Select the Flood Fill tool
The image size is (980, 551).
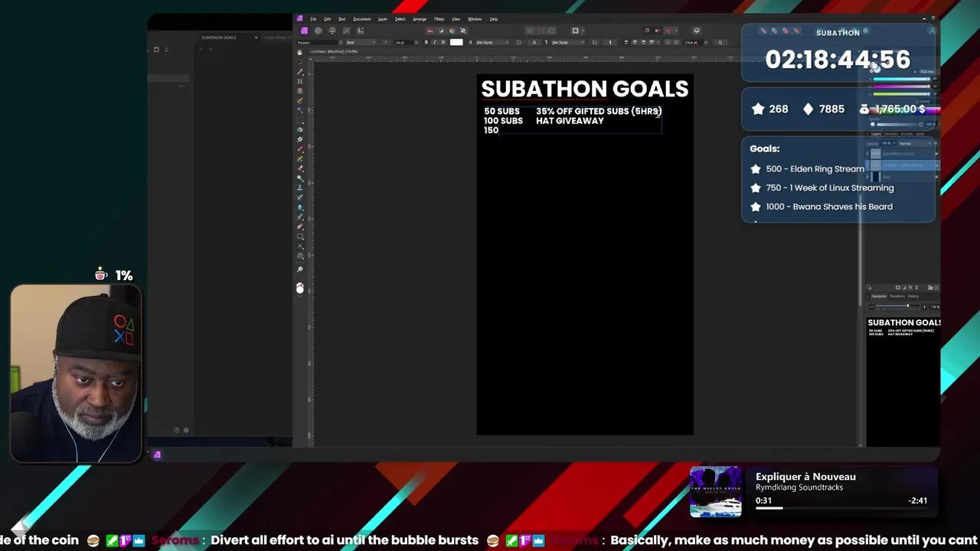coord(299,129)
